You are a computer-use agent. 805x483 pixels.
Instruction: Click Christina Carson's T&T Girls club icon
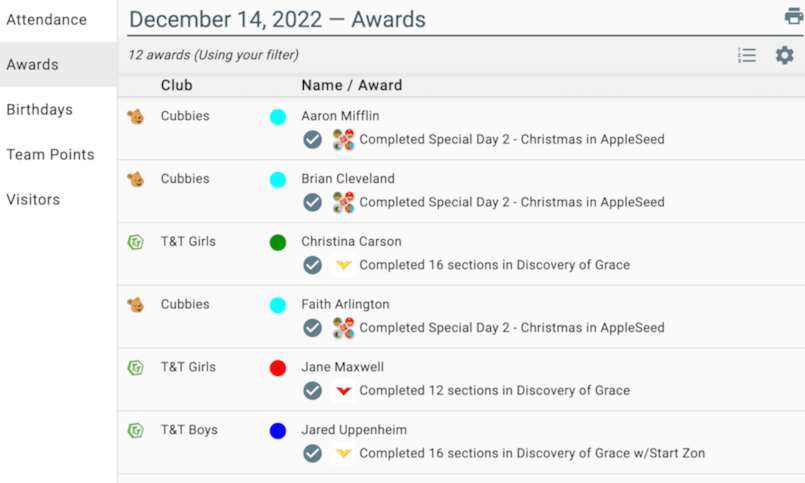click(x=135, y=242)
